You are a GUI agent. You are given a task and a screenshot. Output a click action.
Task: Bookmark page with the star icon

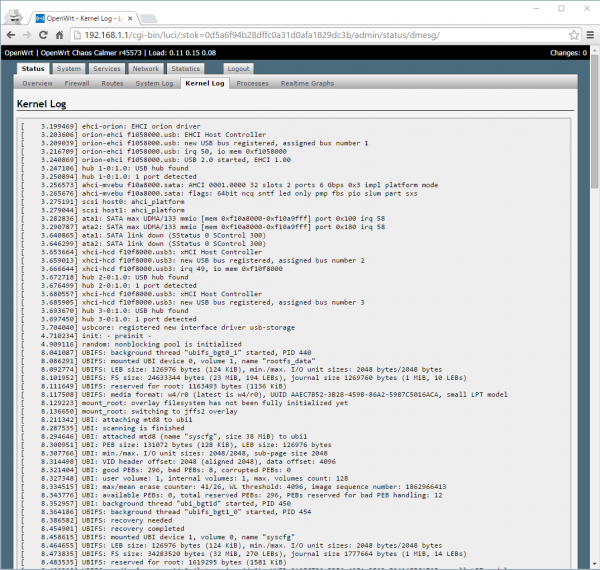tap(564, 34)
